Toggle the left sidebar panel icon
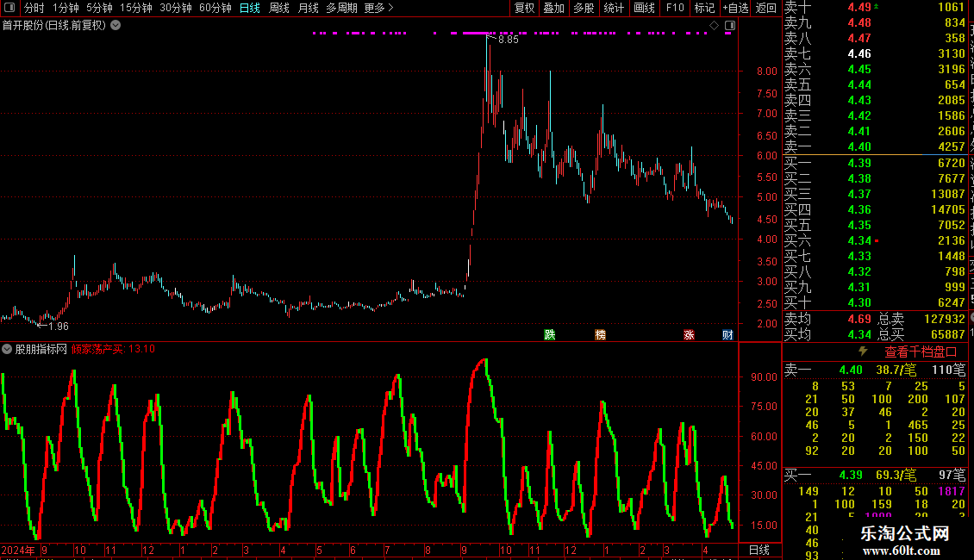This screenshot has height=560, width=974. [x=9, y=8]
